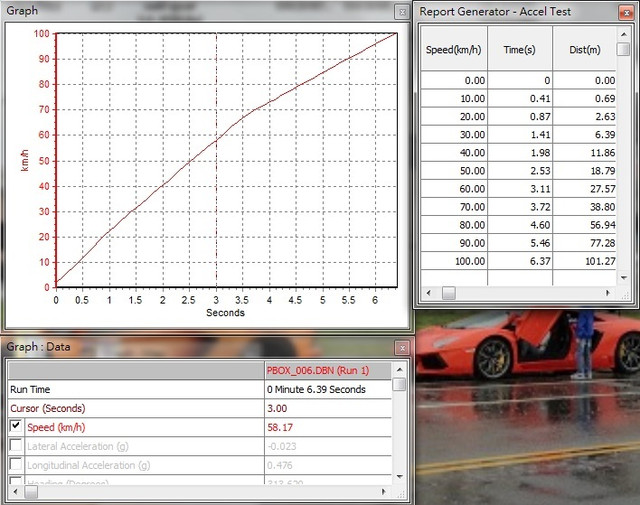Select the 90.00 speed cell
The height and width of the screenshot is (505, 640).
coord(454,243)
